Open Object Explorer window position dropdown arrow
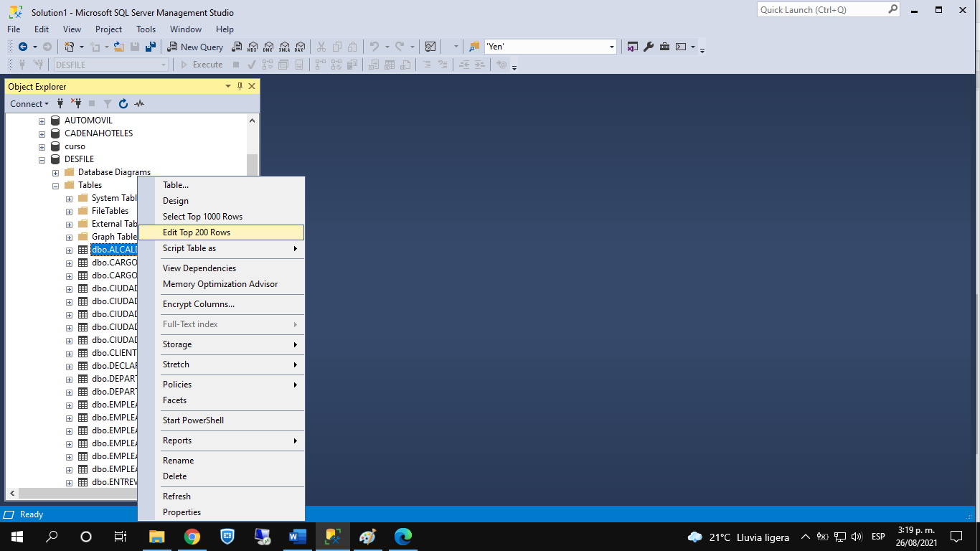Viewport: 980px width, 551px height. coord(228,86)
